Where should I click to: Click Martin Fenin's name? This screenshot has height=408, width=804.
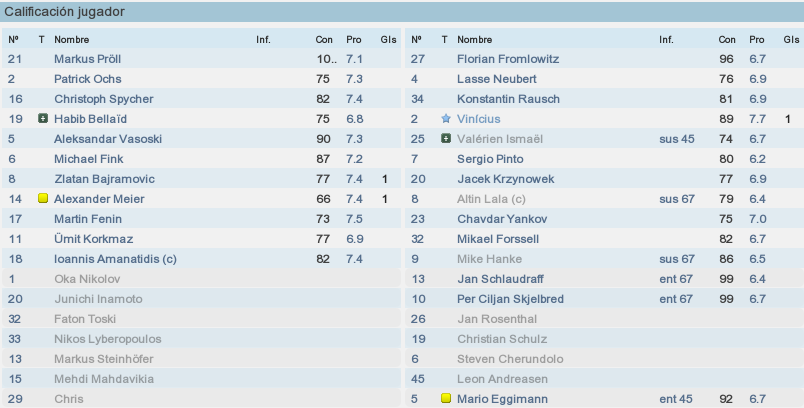(x=88, y=219)
